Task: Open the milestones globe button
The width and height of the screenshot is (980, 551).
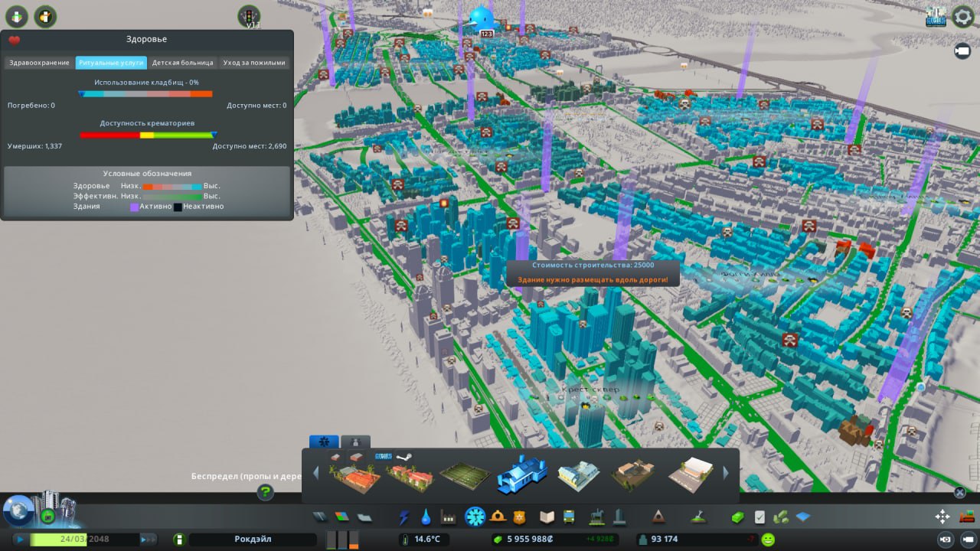Action: (x=18, y=510)
